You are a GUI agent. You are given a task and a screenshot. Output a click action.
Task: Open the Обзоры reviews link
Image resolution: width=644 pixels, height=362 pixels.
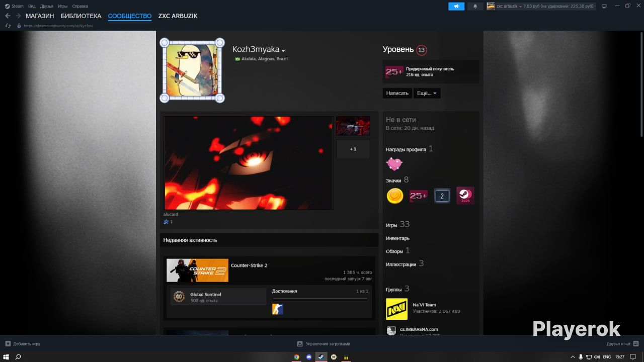pos(397,251)
